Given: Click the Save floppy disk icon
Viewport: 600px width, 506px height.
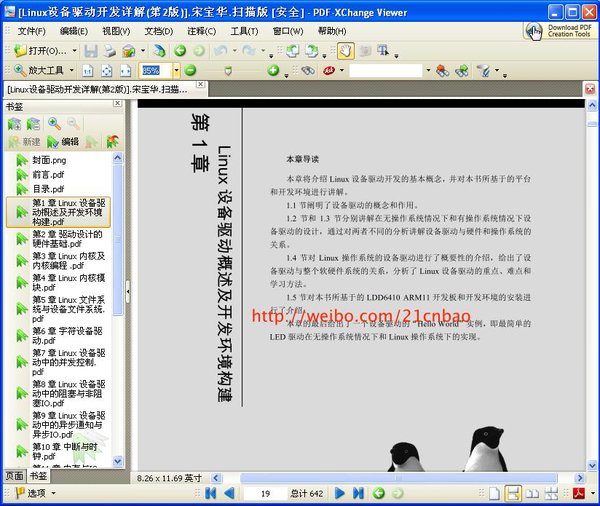Looking at the screenshot, I should (91, 51).
